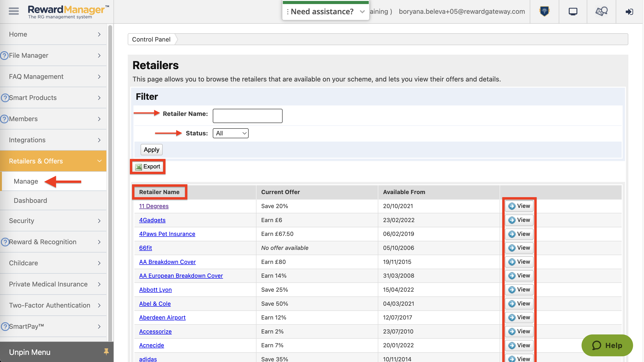
Task: Open the hamburger menu icon
Action: [14, 11]
